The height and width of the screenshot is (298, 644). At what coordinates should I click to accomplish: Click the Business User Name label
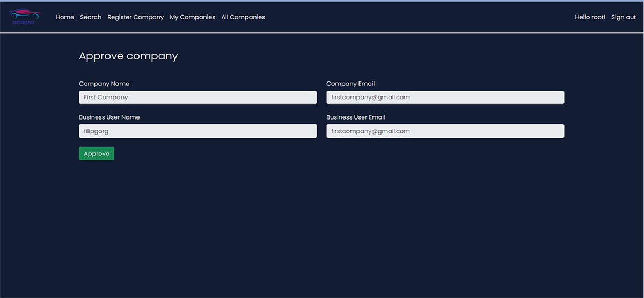109,117
